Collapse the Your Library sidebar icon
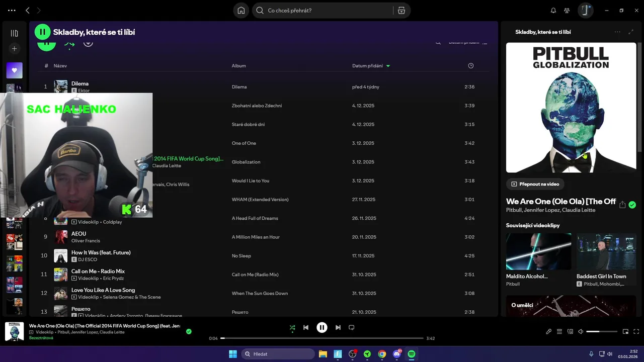The height and width of the screenshot is (362, 644). point(14,33)
